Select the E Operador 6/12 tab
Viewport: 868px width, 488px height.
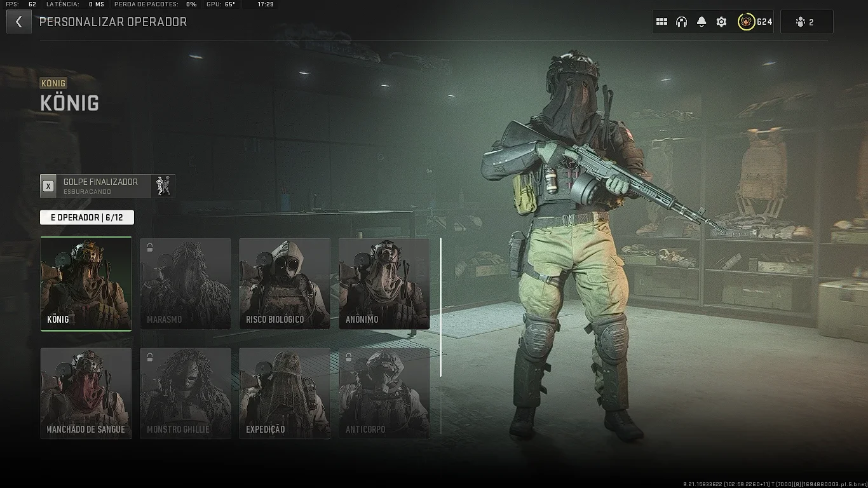tap(87, 217)
